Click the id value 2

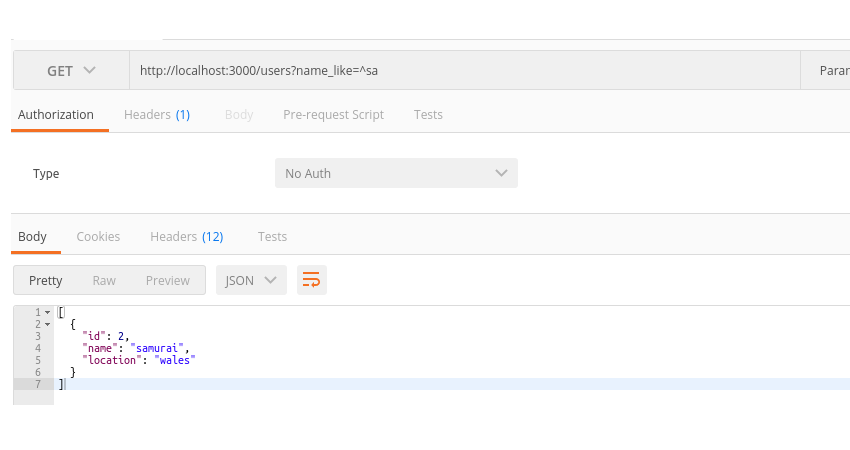[121, 336]
